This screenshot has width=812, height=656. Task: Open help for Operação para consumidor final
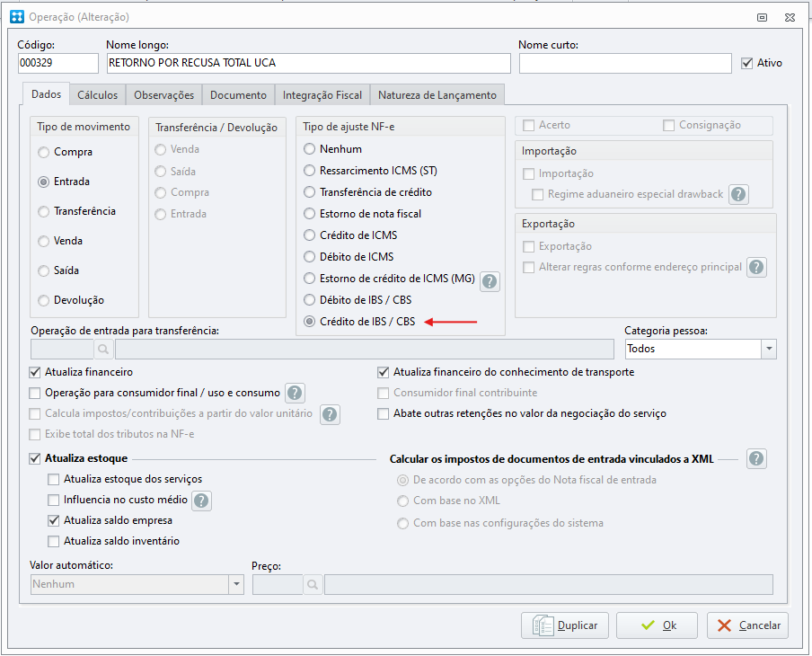[295, 393]
